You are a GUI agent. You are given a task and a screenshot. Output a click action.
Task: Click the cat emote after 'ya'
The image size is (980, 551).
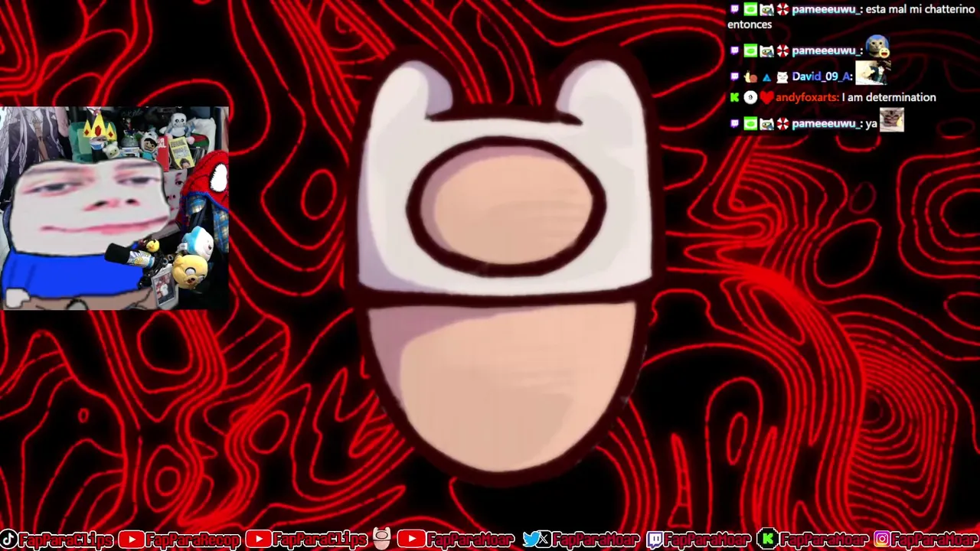tap(892, 119)
